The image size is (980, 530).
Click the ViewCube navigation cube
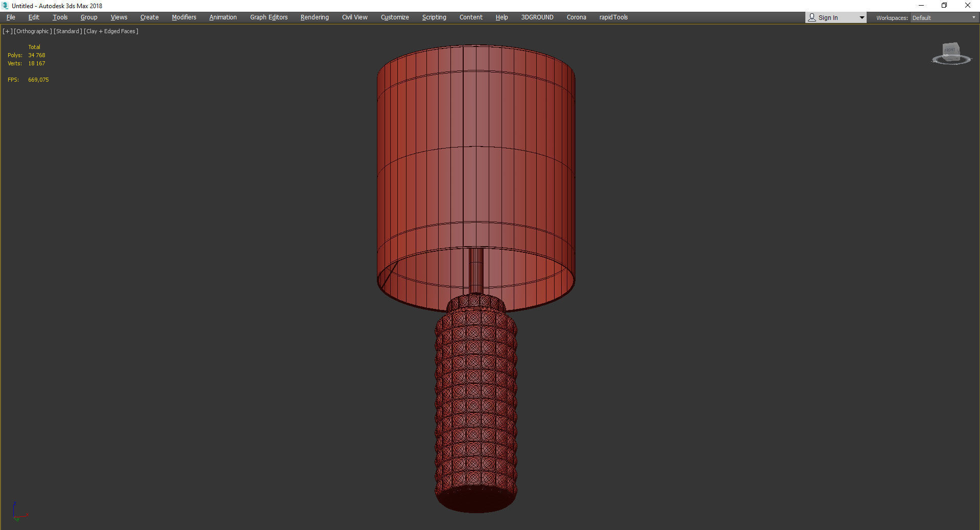(951, 53)
